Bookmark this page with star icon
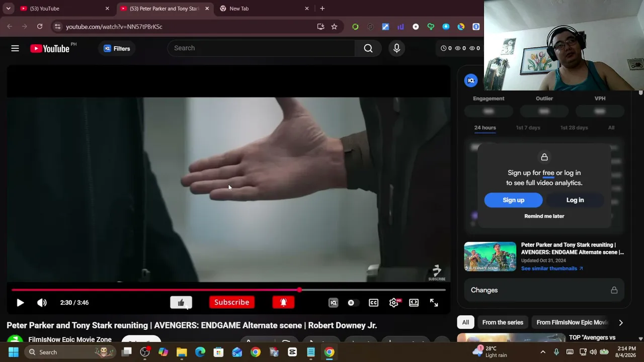Image resolution: width=644 pixels, height=362 pixels. point(334,27)
